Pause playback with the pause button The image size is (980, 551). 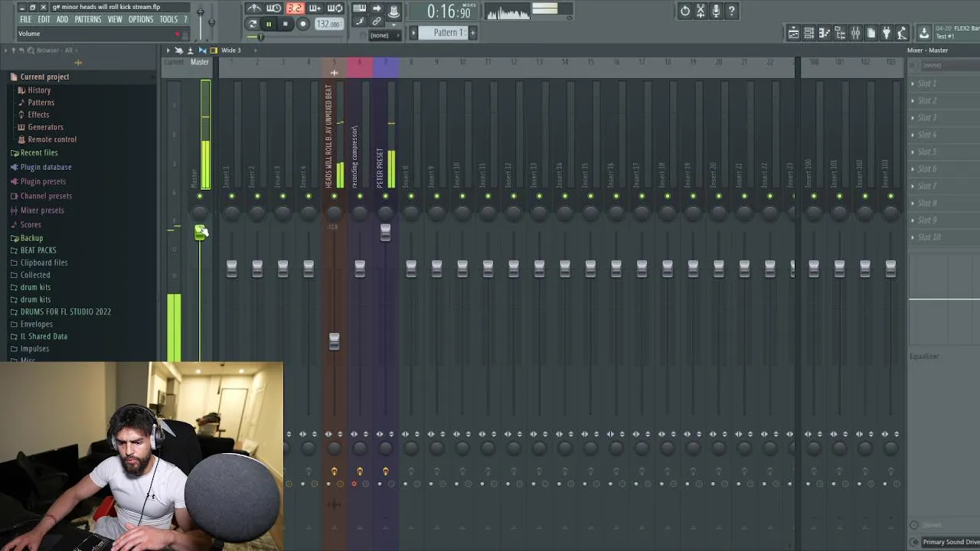click(269, 24)
